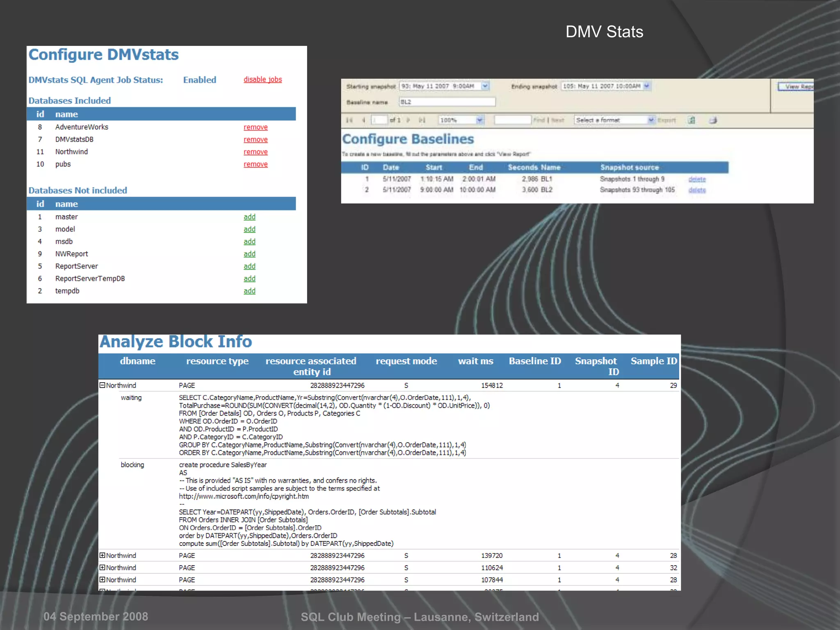Go to next report page
Image resolution: width=840 pixels, height=630 pixels.
[x=408, y=120]
